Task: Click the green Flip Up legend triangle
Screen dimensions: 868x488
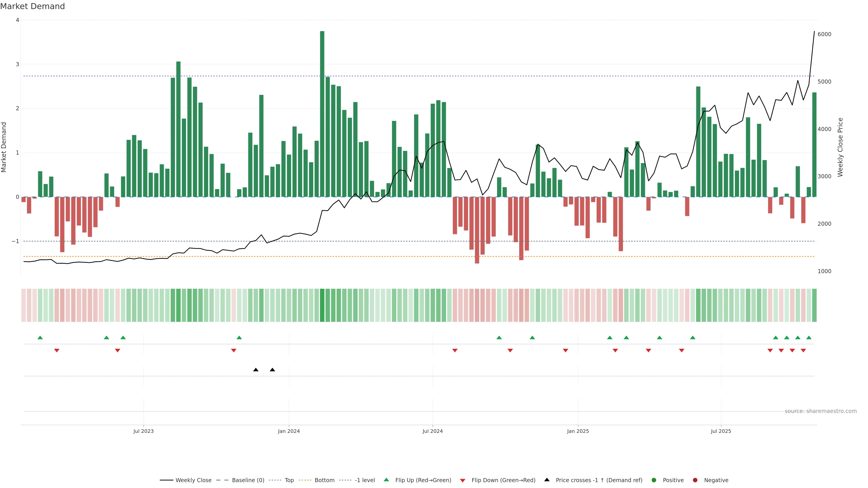Action: tap(386, 480)
